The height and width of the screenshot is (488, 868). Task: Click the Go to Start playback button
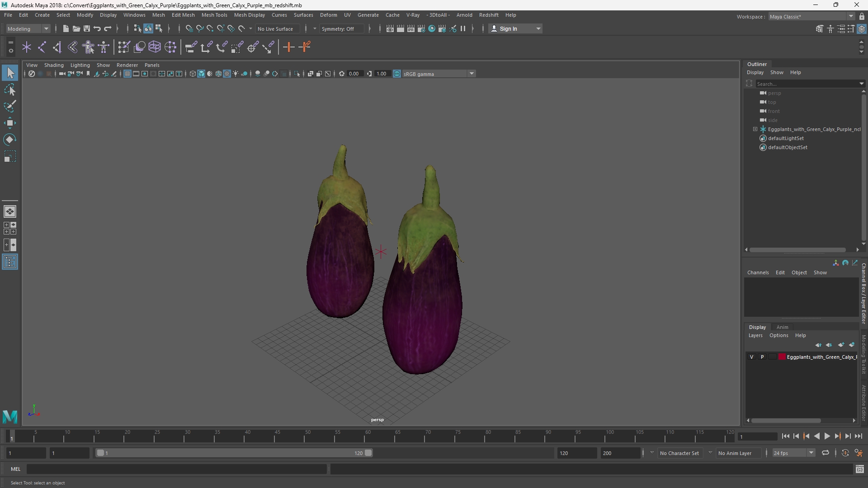point(785,436)
